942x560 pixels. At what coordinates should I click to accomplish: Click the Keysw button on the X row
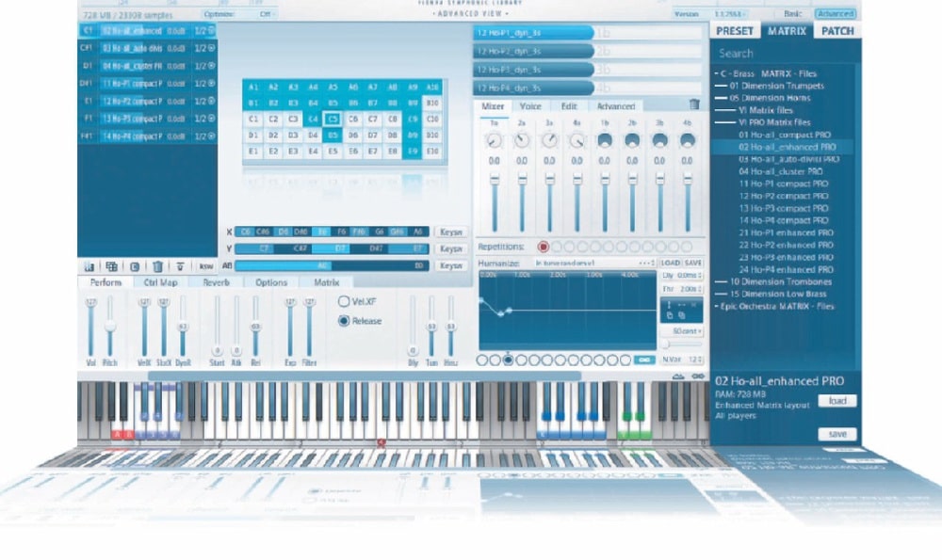pos(450,232)
